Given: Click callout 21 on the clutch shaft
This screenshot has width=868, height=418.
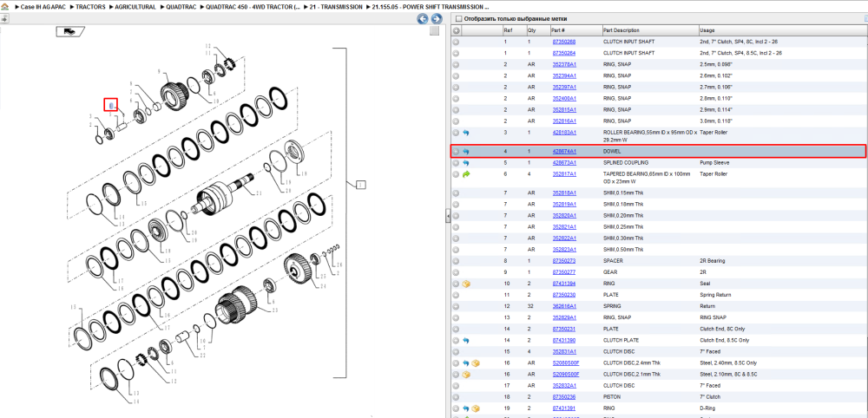Looking at the screenshot, I should 259,193.
